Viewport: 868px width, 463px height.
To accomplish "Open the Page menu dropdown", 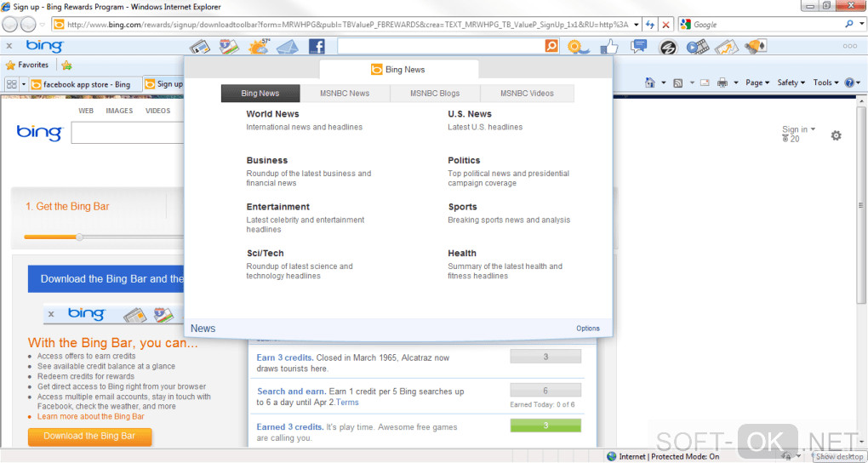I will click(x=757, y=83).
